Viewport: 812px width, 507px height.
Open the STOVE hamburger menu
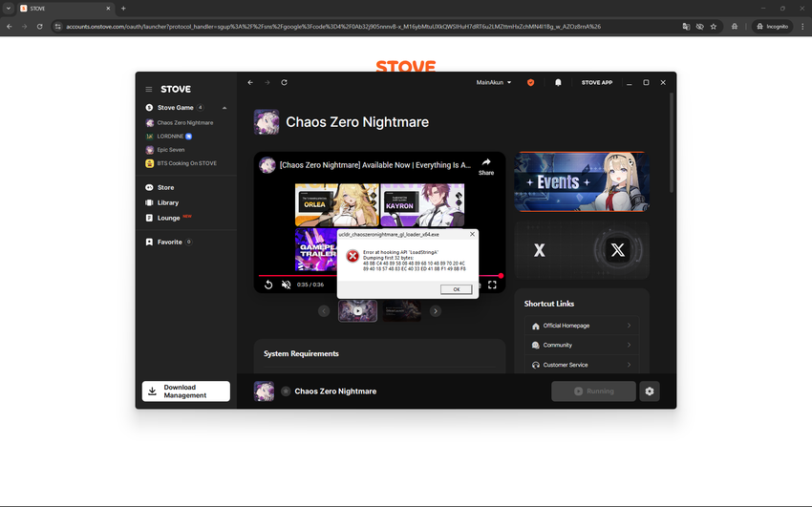tap(149, 89)
